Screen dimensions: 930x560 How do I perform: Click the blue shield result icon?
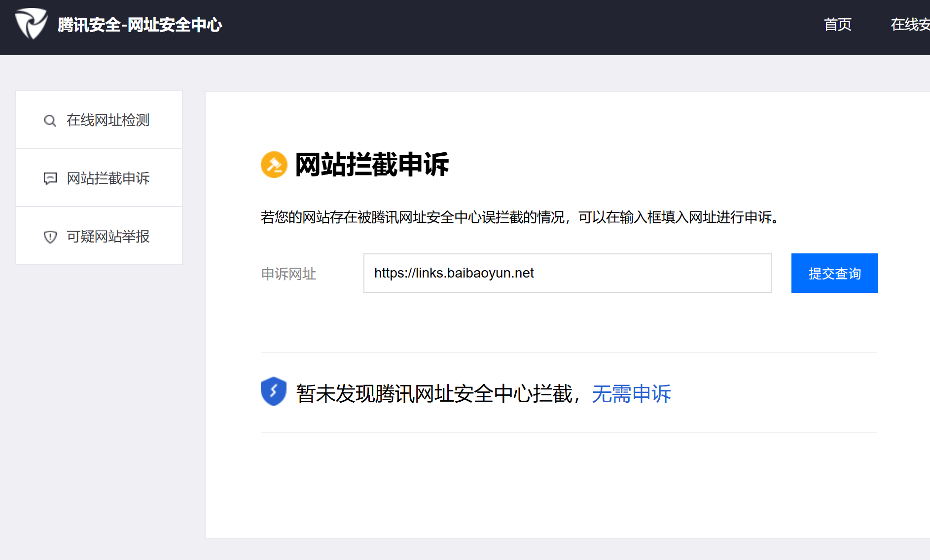pyautogui.click(x=274, y=391)
